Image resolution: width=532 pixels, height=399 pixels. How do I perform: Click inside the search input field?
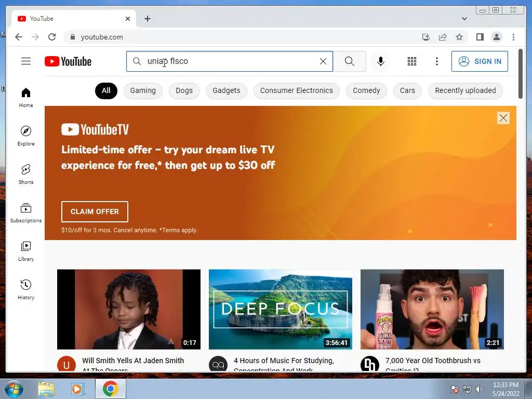(229, 61)
